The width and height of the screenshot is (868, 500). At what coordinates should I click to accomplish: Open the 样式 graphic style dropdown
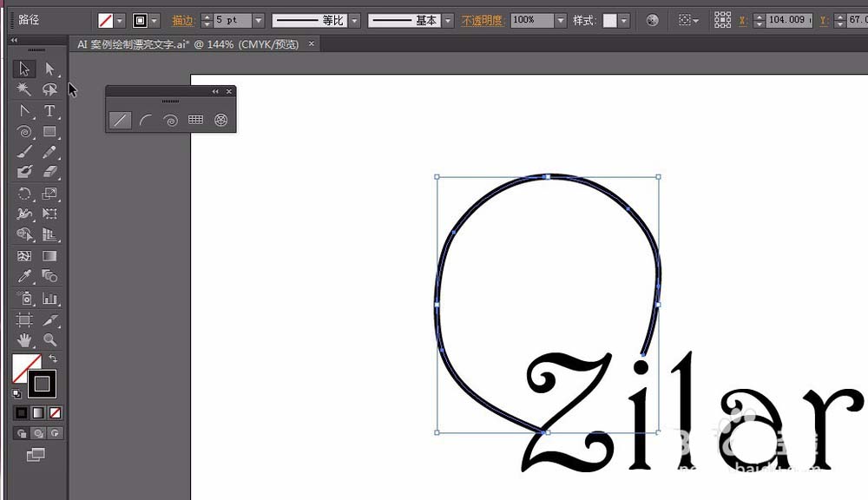point(624,21)
